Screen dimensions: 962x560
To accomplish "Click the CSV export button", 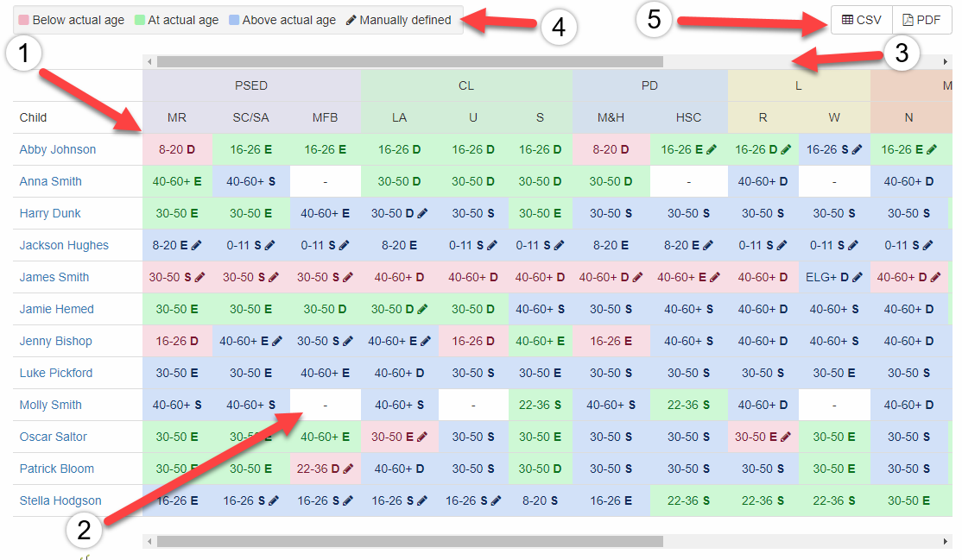I will click(861, 20).
